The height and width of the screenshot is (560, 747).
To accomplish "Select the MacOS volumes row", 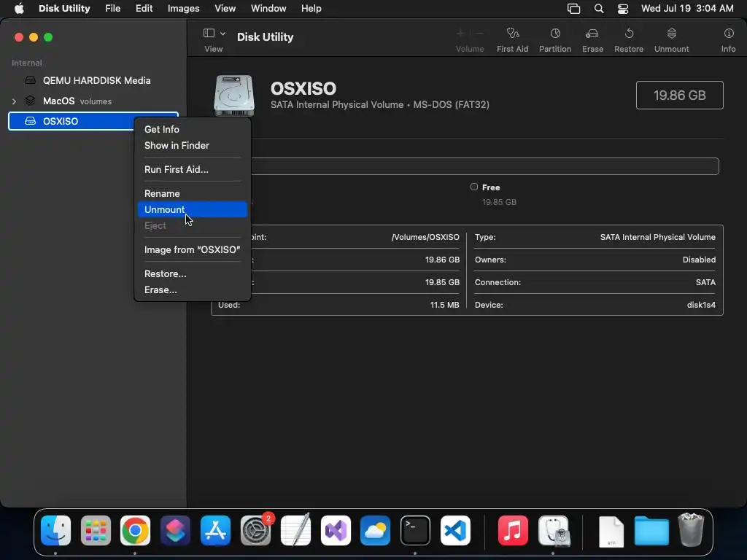I will [93, 101].
